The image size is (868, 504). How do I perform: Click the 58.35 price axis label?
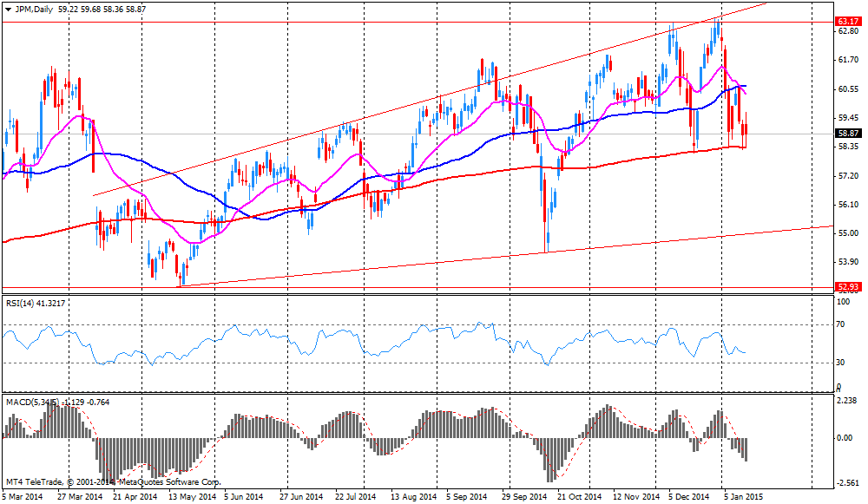[x=849, y=147]
